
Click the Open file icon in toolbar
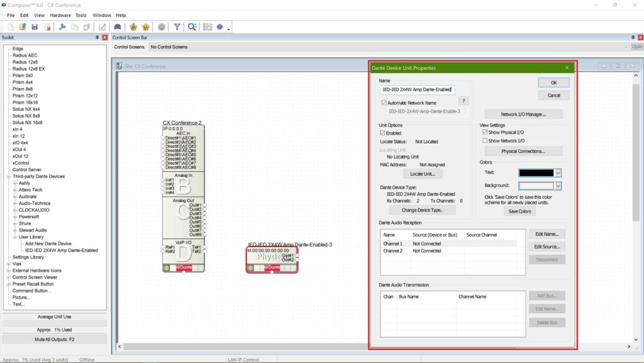tap(23, 27)
